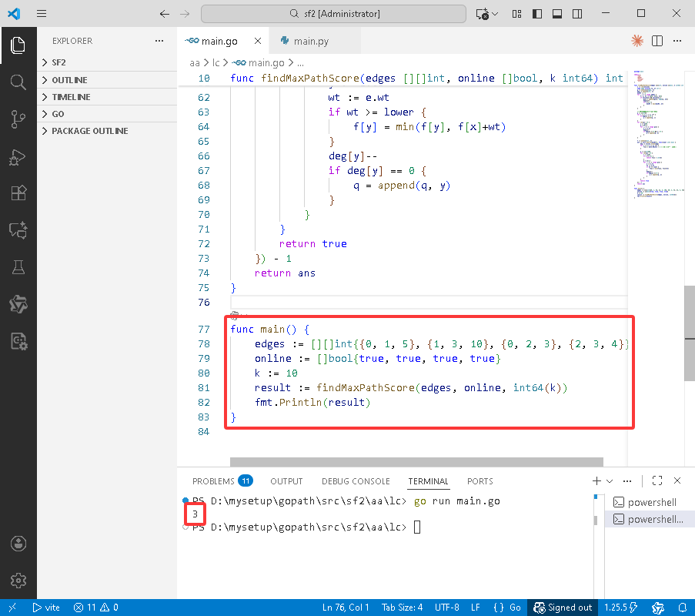Open the Manage gear in activity bar
The image size is (695, 616).
(18, 581)
